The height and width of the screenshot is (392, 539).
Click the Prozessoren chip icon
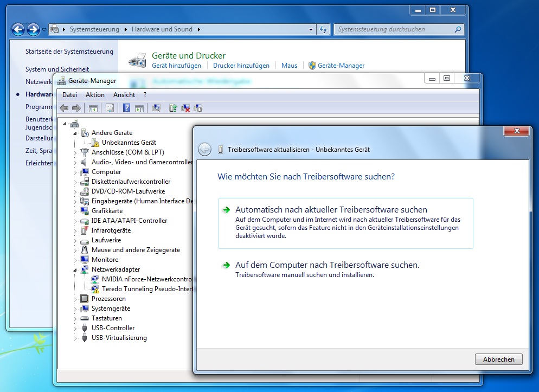(x=84, y=299)
